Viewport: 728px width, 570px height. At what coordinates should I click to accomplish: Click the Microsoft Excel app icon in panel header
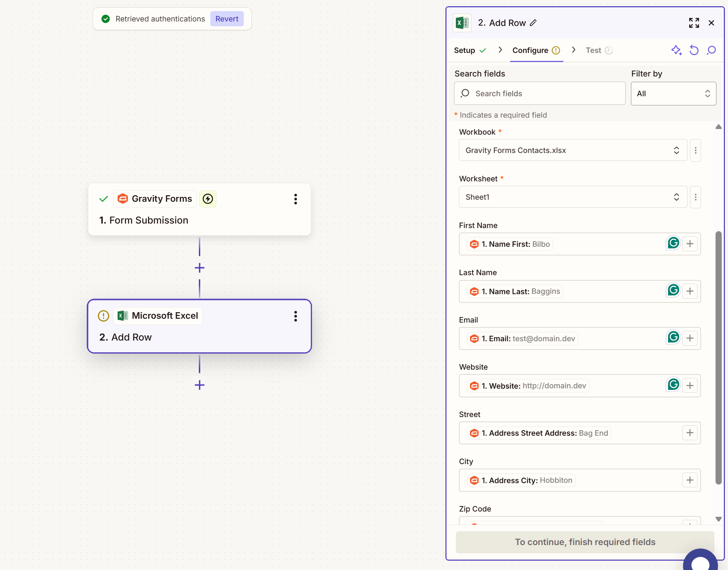coord(462,22)
